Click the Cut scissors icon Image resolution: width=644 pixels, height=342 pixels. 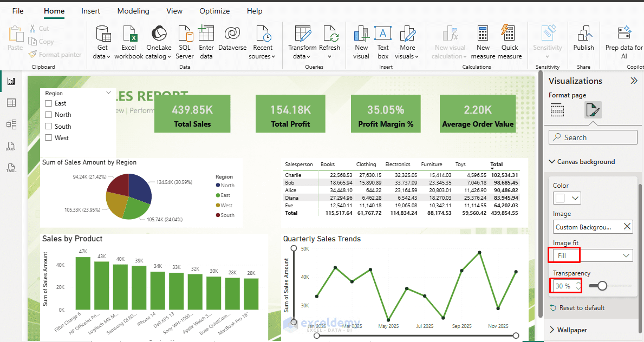point(32,28)
